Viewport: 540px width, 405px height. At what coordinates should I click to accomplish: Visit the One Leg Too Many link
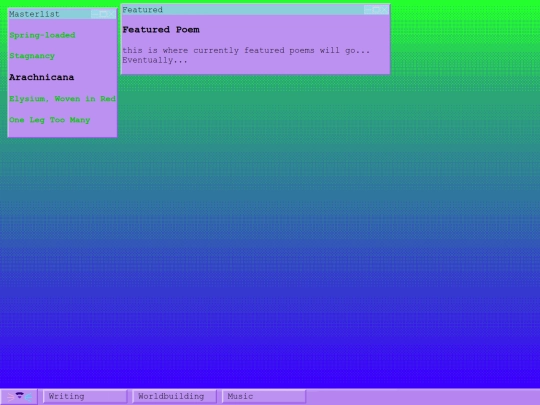click(x=50, y=120)
